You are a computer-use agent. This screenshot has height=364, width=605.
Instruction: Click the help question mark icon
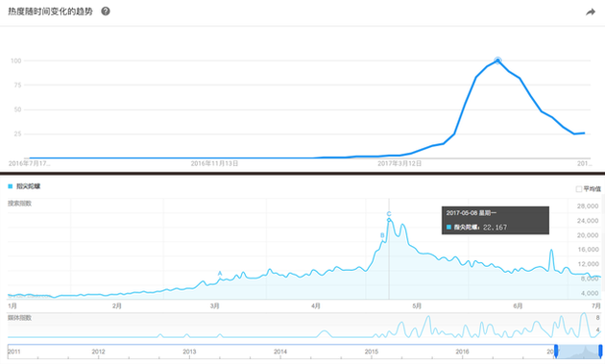tap(106, 12)
